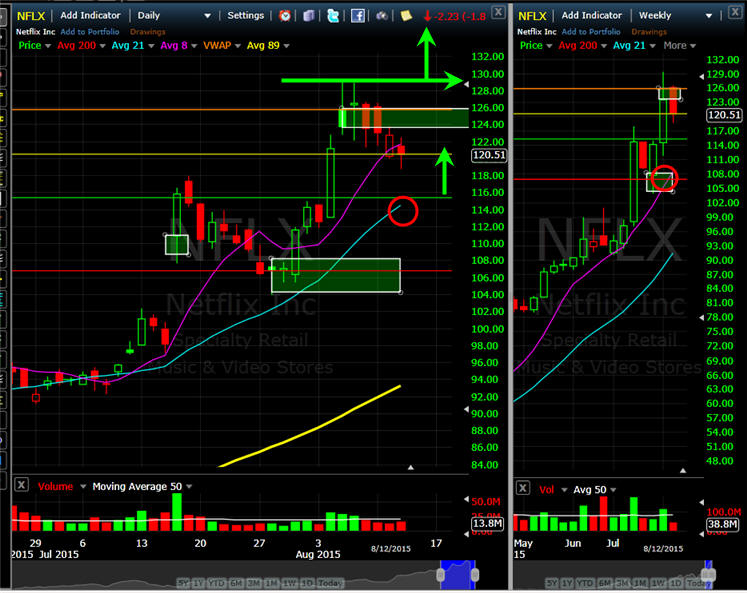
Task: Open the VWAP indicator dropdown
Action: coord(238,46)
